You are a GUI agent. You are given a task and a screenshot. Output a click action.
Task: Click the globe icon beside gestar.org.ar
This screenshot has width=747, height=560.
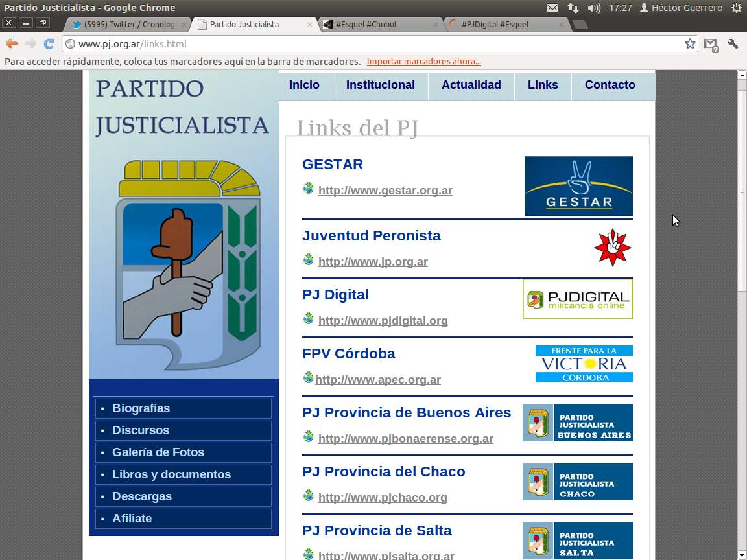pos(308,190)
